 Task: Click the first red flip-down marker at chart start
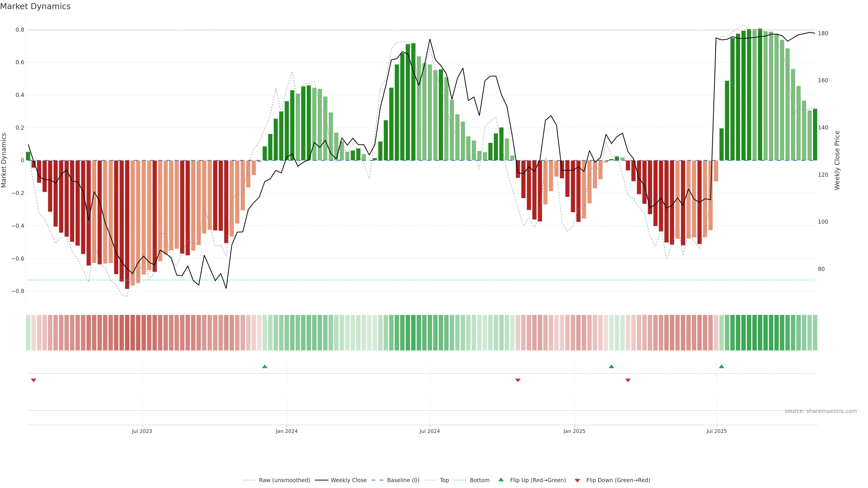(33, 380)
